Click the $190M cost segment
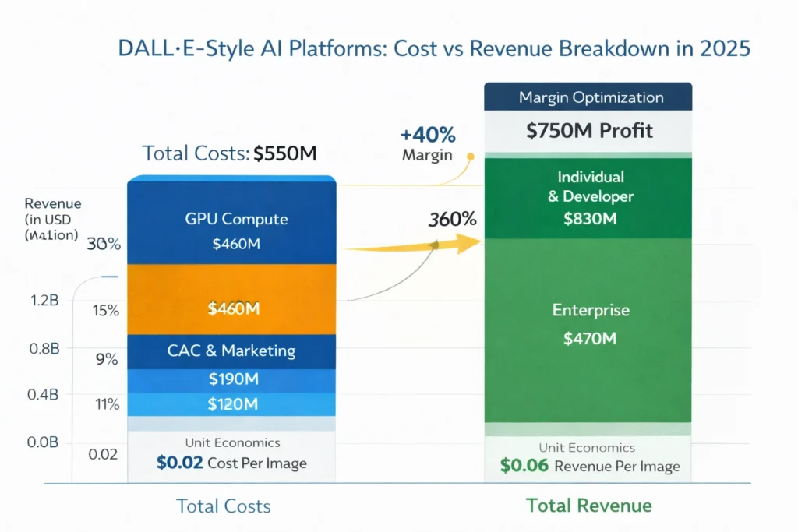Image resolution: width=798 pixels, height=532 pixels. pos(231,379)
